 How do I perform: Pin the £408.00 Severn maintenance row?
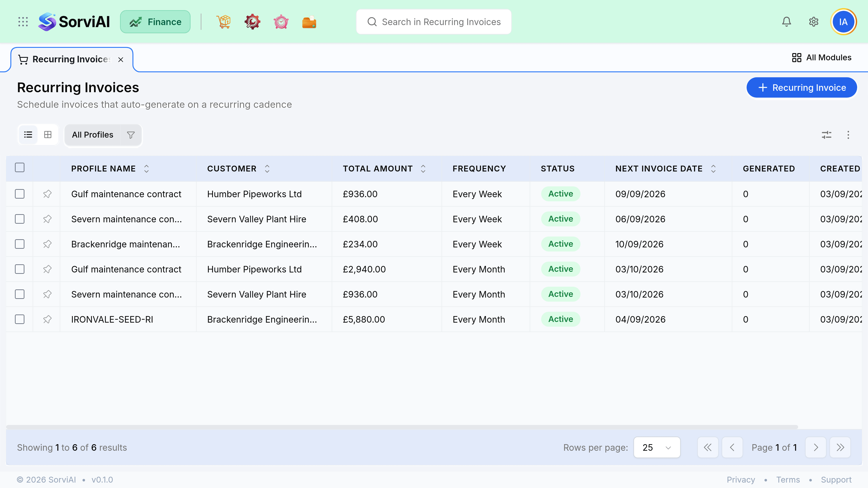click(x=47, y=219)
